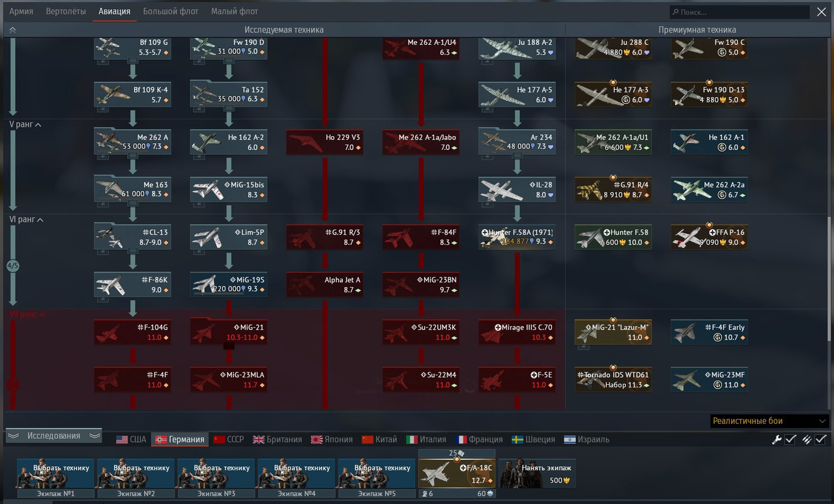Switch to the СССР nation tab
Screen dimensions: 834x504
[x=229, y=440]
